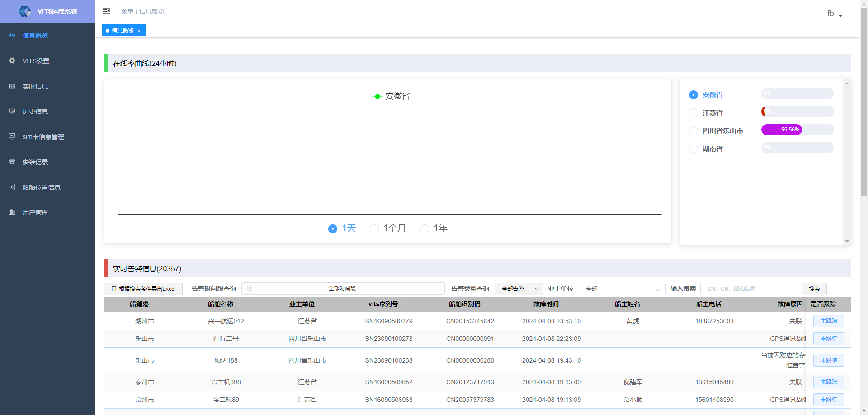Screen dimensions: 868x415
Task: Click phone number 13915045480
Action: coord(714,382)
